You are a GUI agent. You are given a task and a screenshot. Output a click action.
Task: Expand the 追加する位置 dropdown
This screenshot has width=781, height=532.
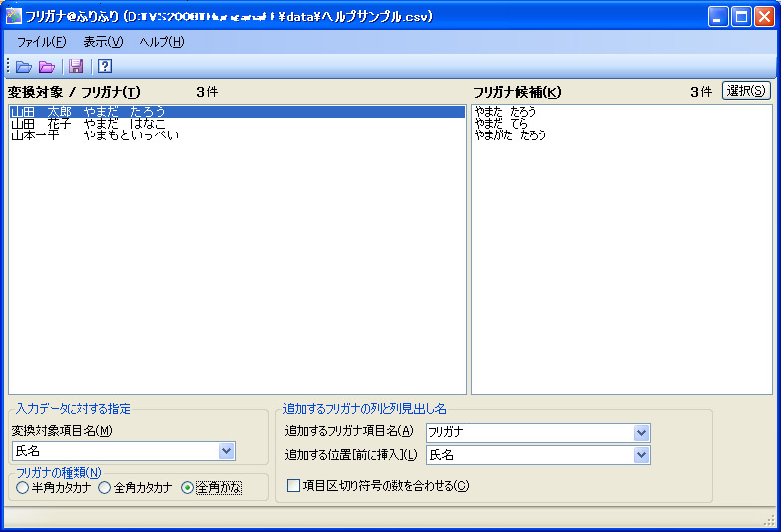click(641, 455)
